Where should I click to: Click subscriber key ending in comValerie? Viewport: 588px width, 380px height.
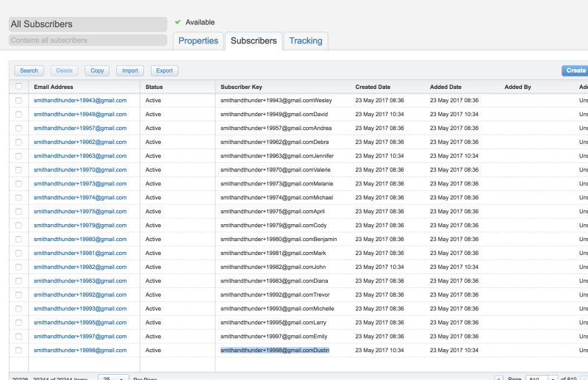point(275,170)
